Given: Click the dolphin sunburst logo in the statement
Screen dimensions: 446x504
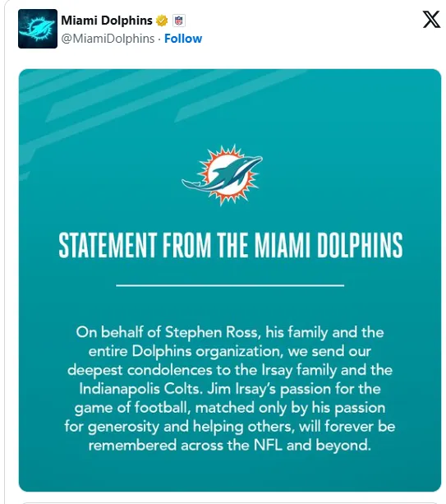Looking at the screenshot, I should pyautogui.click(x=223, y=175).
